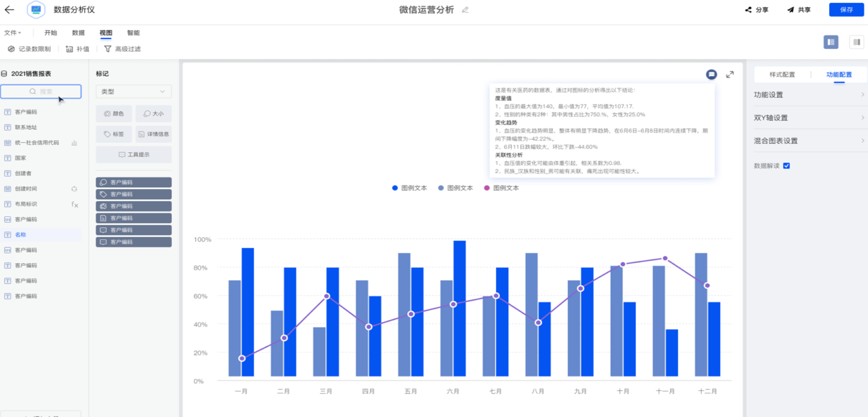
Task: Toggle the light-blue legend dot
Action: click(441, 188)
